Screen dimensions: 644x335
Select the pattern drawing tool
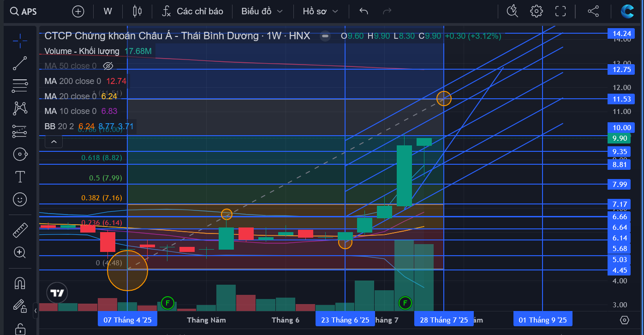point(20,108)
